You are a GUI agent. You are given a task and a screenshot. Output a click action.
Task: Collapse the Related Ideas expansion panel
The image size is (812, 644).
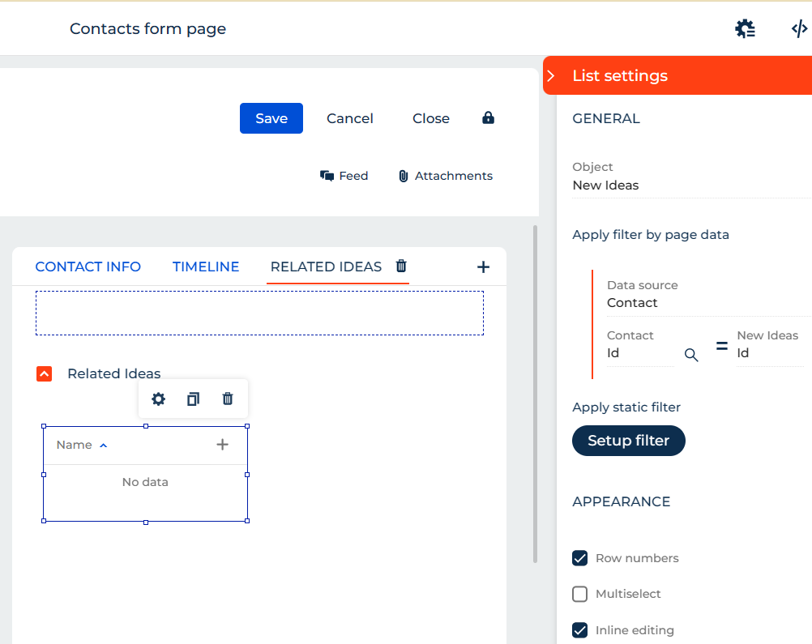click(x=44, y=373)
